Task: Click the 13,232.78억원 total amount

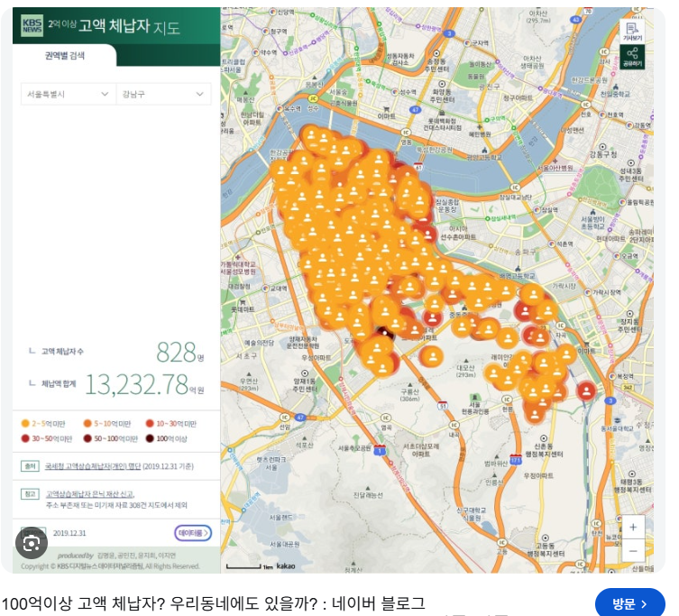Action: pyautogui.click(x=144, y=385)
